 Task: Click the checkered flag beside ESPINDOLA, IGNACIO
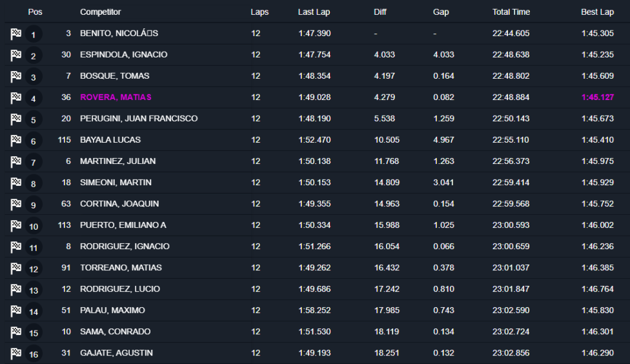pyautogui.click(x=15, y=55)
